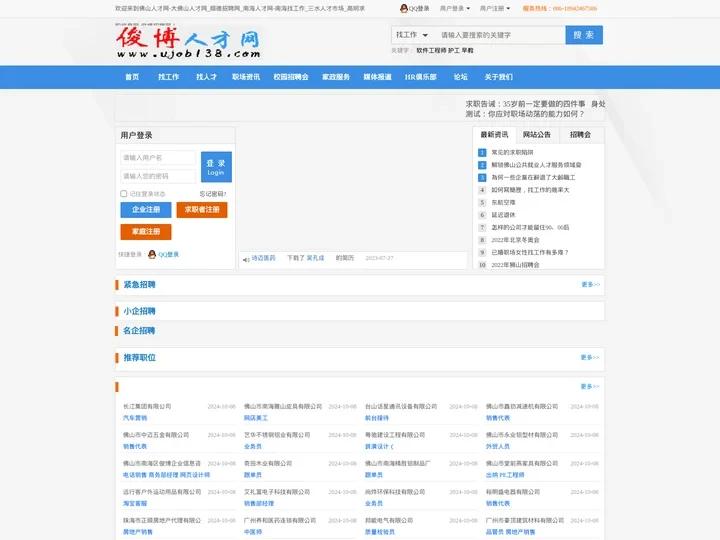Open the 更多>> link for 紧急招聘

click(591, 285)
